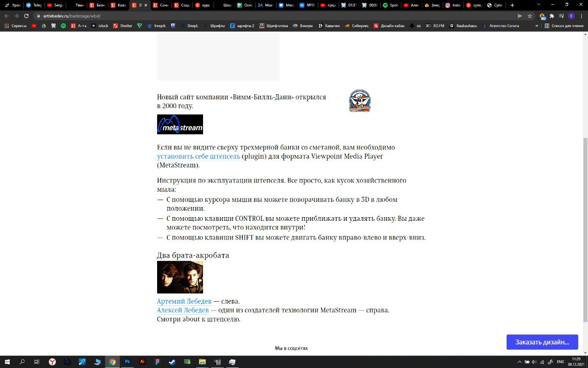The width and height of the screenshot is (588, 368).
Task: Open Chrome's three-dot menu
Action: point(582,16)
